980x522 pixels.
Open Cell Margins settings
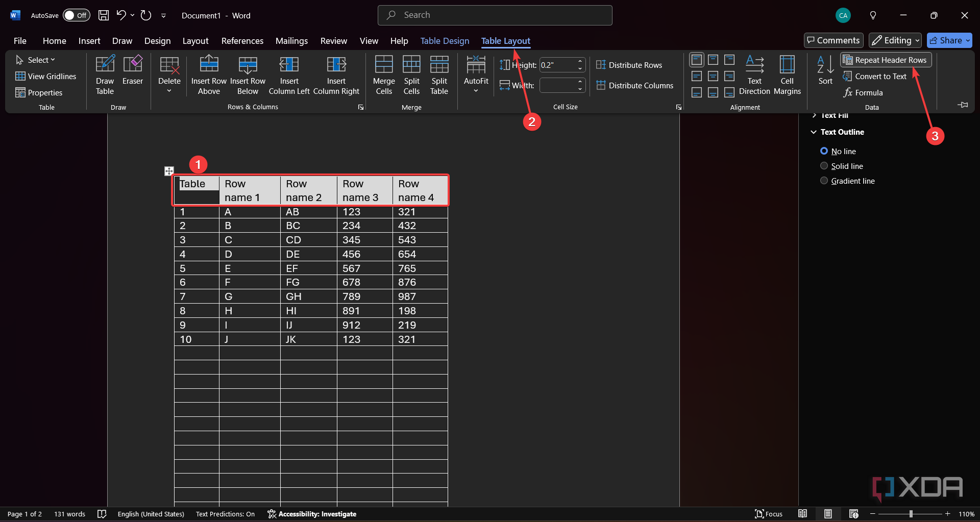pos(787,74)
